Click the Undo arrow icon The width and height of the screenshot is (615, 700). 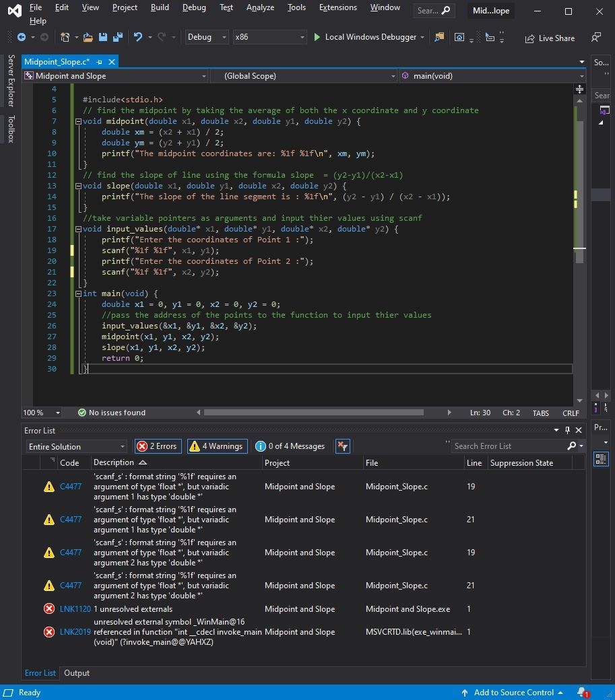point(138,38)
